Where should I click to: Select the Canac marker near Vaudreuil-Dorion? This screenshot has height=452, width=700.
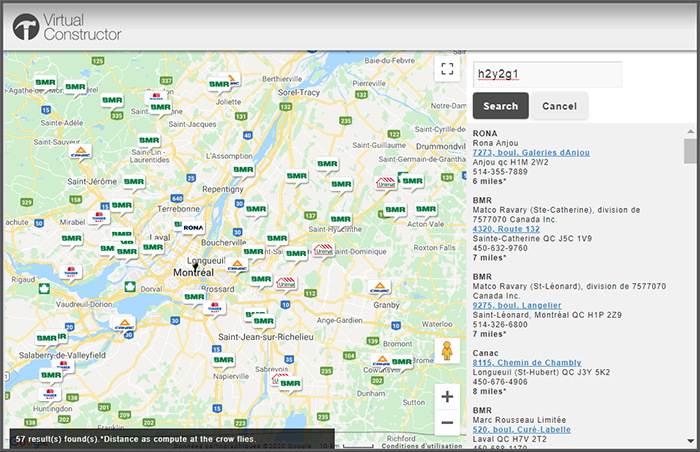pos(125,323)
